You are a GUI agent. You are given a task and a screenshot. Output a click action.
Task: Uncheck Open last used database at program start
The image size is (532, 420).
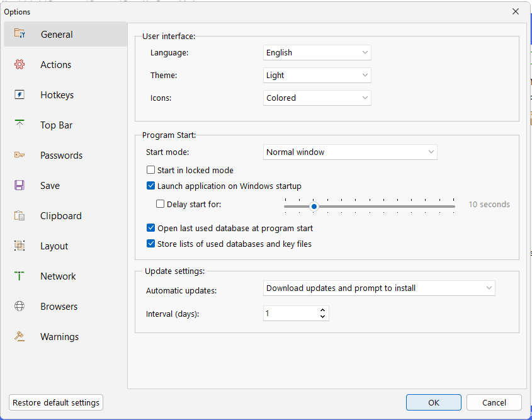150,228
